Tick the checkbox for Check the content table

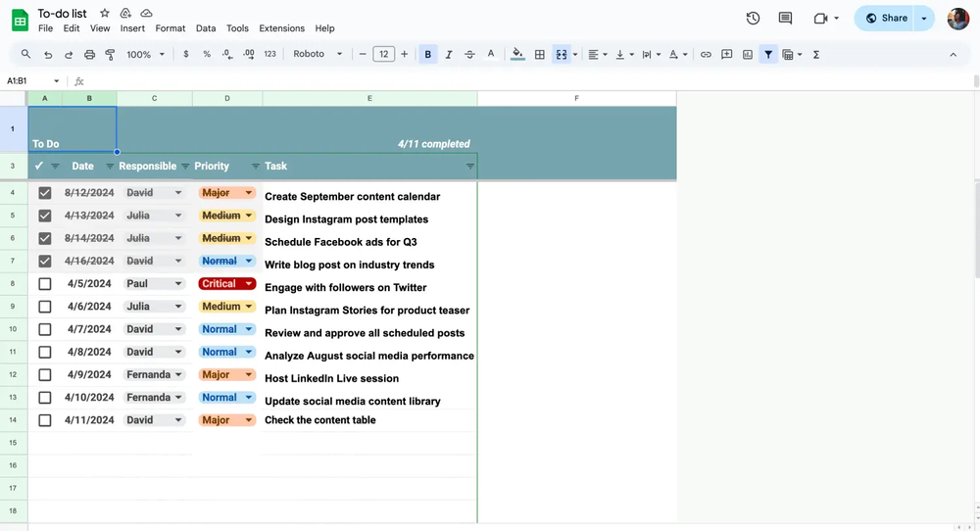click(45, 420)
